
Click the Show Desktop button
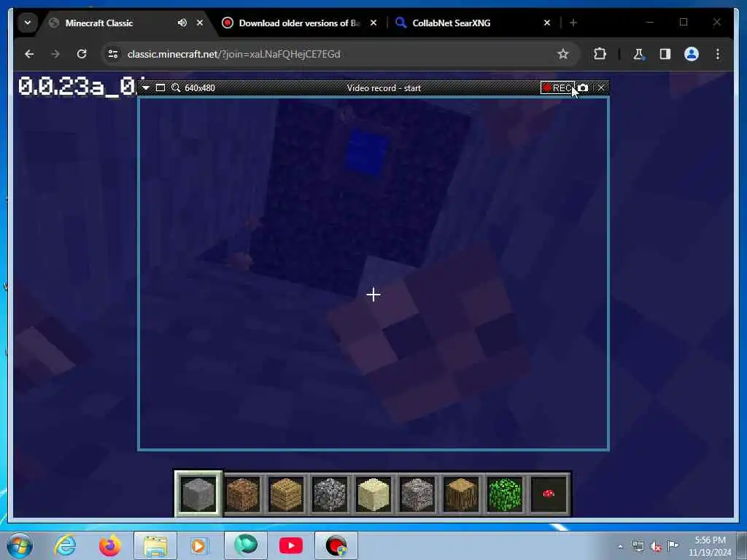[x=741, y=545]
